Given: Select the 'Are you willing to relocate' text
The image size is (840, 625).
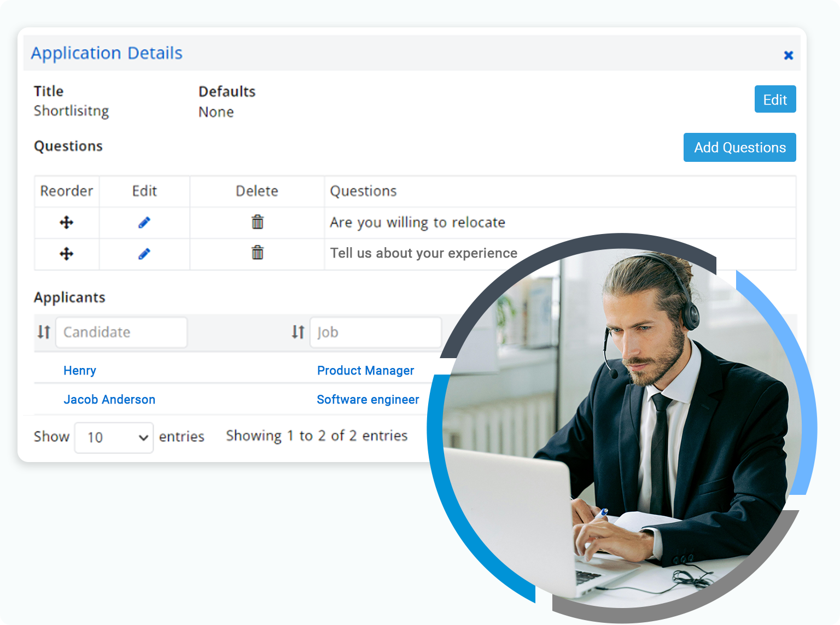Looking at the screenshot, I should [417, 223].
